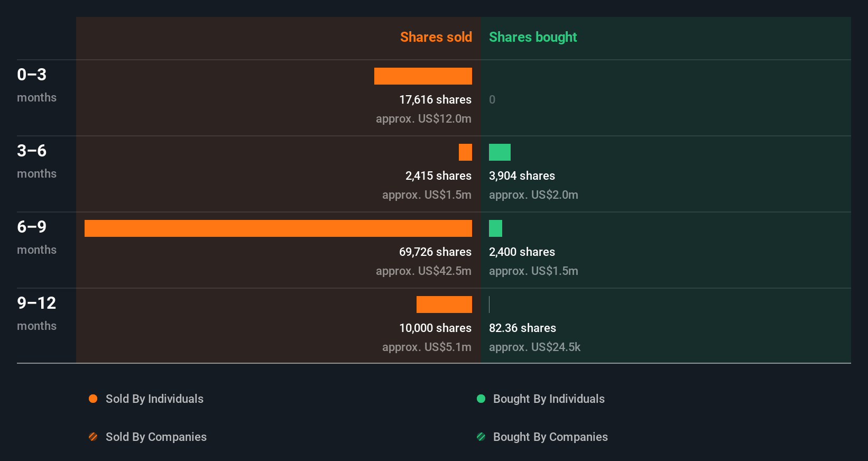Select the 69,726 shares label

[x=435, y=252]
